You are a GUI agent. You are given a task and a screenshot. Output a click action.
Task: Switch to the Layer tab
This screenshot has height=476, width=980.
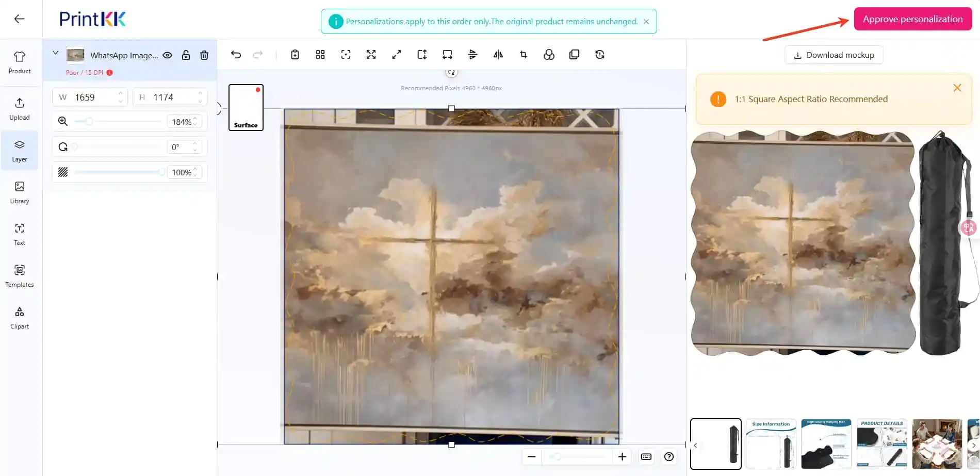[20, 151]
